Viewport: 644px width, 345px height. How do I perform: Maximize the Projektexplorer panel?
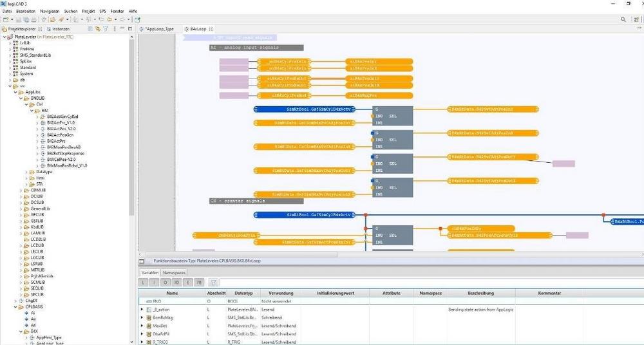(x=130, y=29)
